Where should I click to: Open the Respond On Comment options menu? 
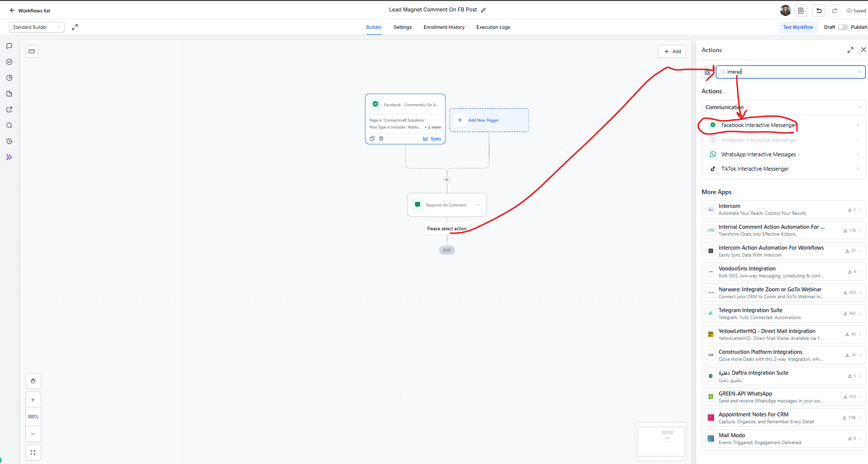[x=478, y=205]
